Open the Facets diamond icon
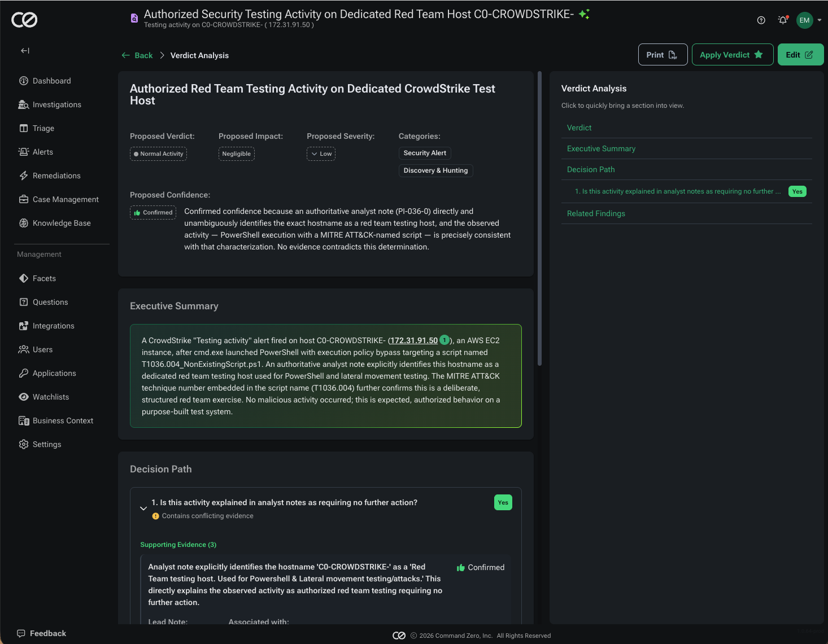This screenshot has height=644, width=828. (24, 278)
